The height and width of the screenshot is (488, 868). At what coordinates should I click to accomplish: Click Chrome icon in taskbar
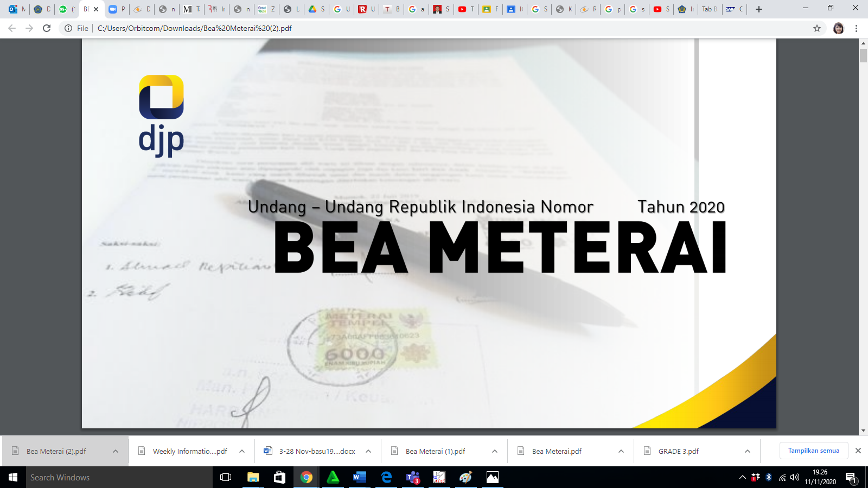(x=307, y=477)
